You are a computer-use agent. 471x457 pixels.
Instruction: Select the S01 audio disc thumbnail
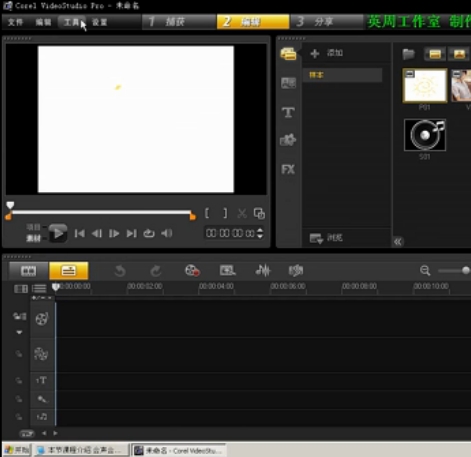pos(425,135)
